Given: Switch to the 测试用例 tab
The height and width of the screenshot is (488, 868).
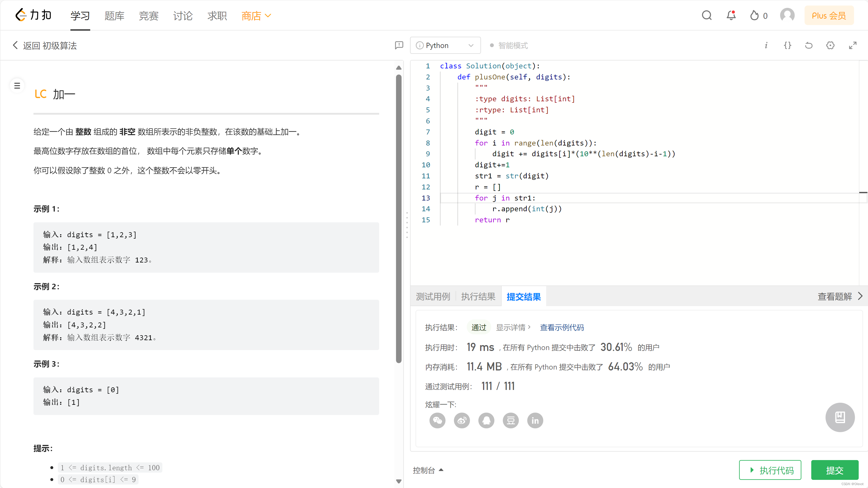Looking at the screenshot, I should tap(433, 296).
